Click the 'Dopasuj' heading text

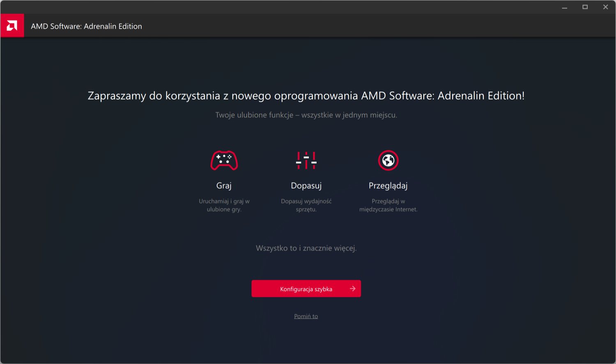pyautogui.click(x=306, y=185)
